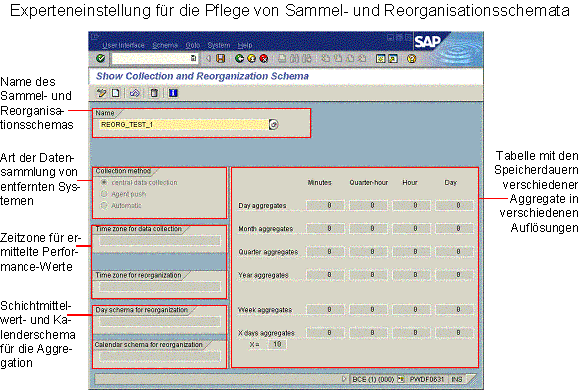Screen dimensions: 580x390
Task: Click the X= field showing 10
Action: [276, 344]
